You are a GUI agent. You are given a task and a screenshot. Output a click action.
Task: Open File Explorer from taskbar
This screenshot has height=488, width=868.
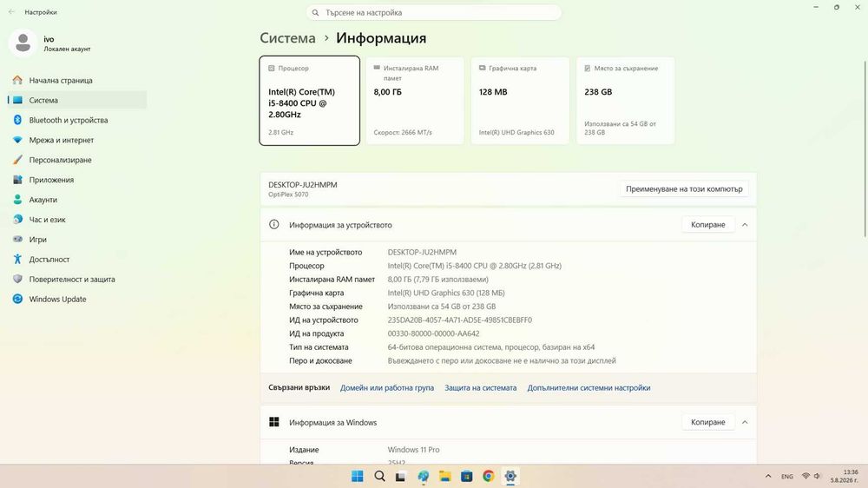click(445, 477)
